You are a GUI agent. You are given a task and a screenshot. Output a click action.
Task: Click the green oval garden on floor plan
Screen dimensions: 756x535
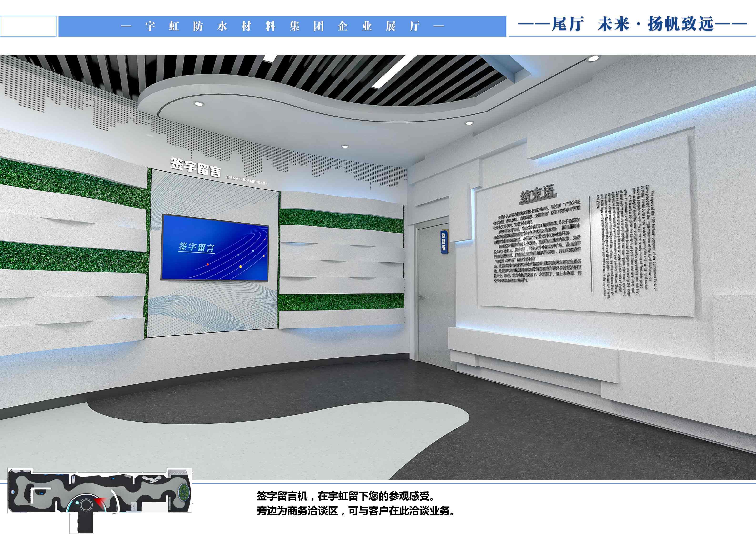pyautogui.click(x=184, y=493)
